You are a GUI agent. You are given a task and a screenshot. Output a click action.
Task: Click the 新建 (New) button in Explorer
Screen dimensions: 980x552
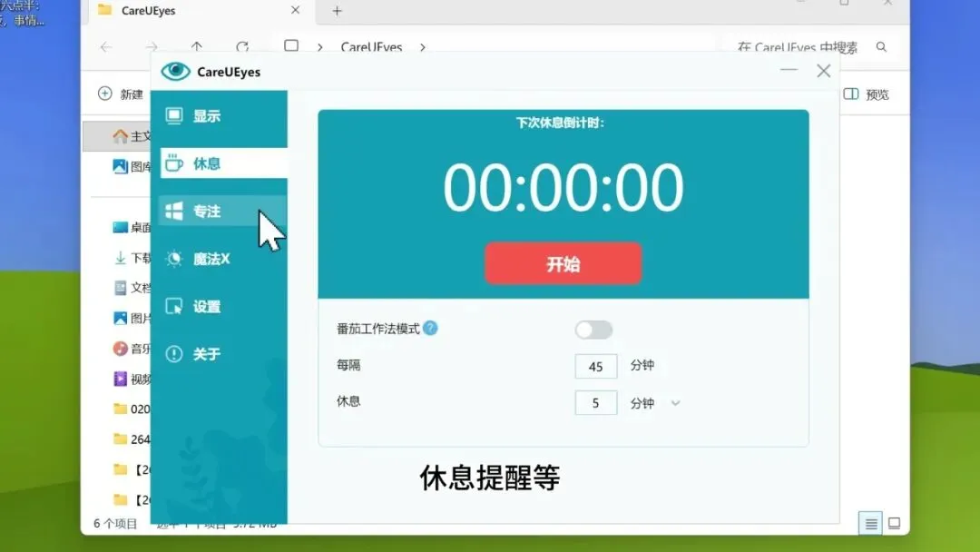pyautogui.click(x=122, y=94)
